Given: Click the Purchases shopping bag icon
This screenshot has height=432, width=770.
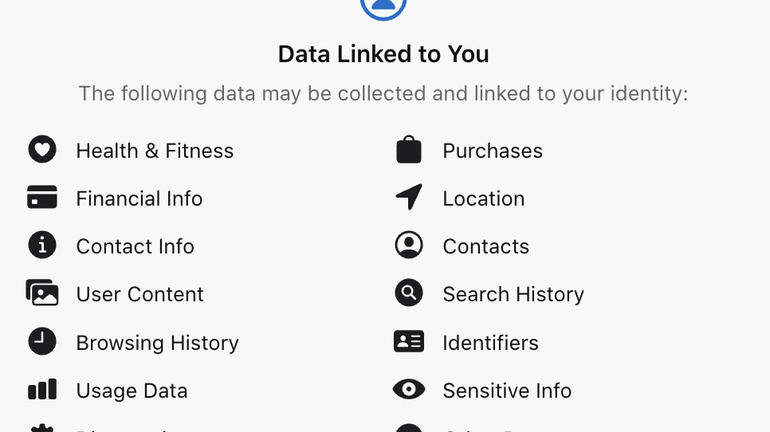Looking at the screenshot, I should (x=408, y=150).
